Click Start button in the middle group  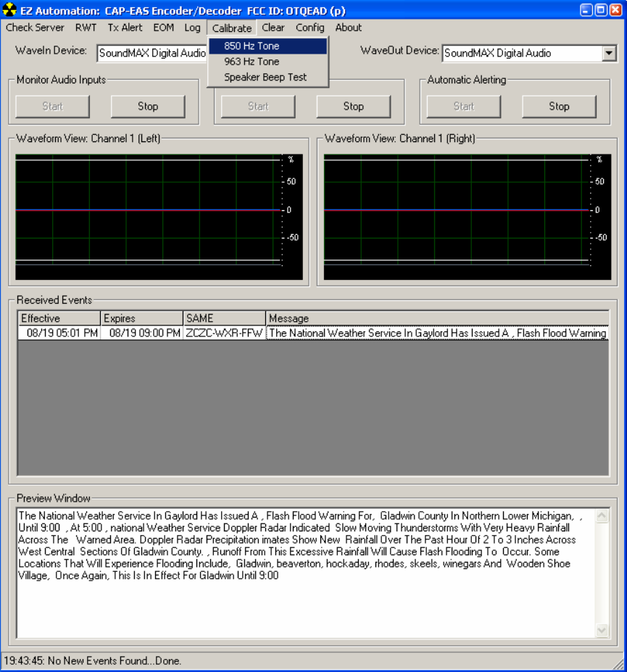click(x=258, y=107)
